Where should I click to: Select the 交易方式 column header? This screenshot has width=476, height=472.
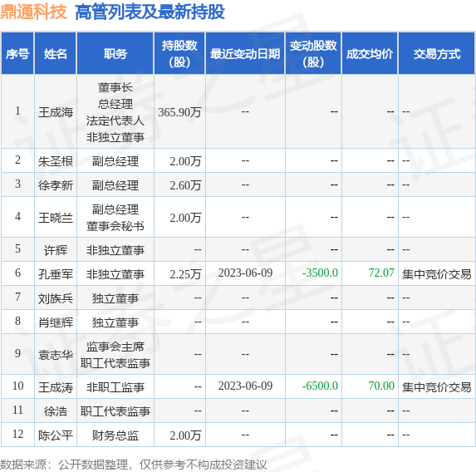[x=437, y=54]
